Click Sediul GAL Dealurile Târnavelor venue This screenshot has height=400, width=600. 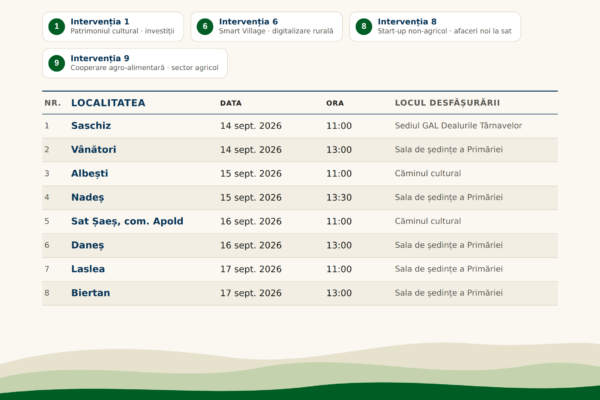(458, 126)
